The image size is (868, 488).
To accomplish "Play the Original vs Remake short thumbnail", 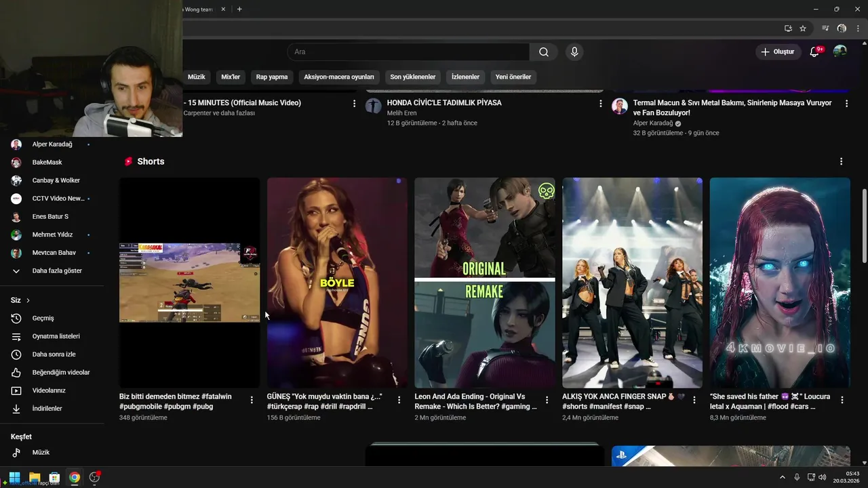I will pyautogui.click(x=485, y=283).
